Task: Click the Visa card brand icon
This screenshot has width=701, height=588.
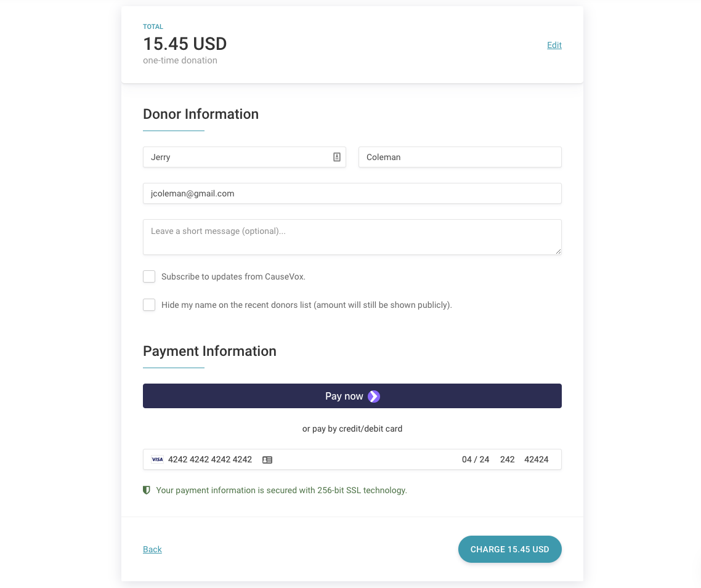Action: [158, 459]
